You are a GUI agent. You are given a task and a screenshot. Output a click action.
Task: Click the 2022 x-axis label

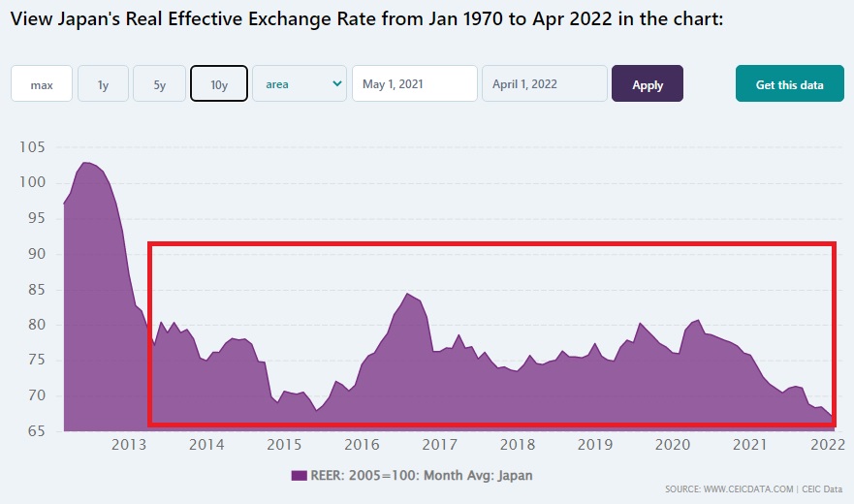827,445
